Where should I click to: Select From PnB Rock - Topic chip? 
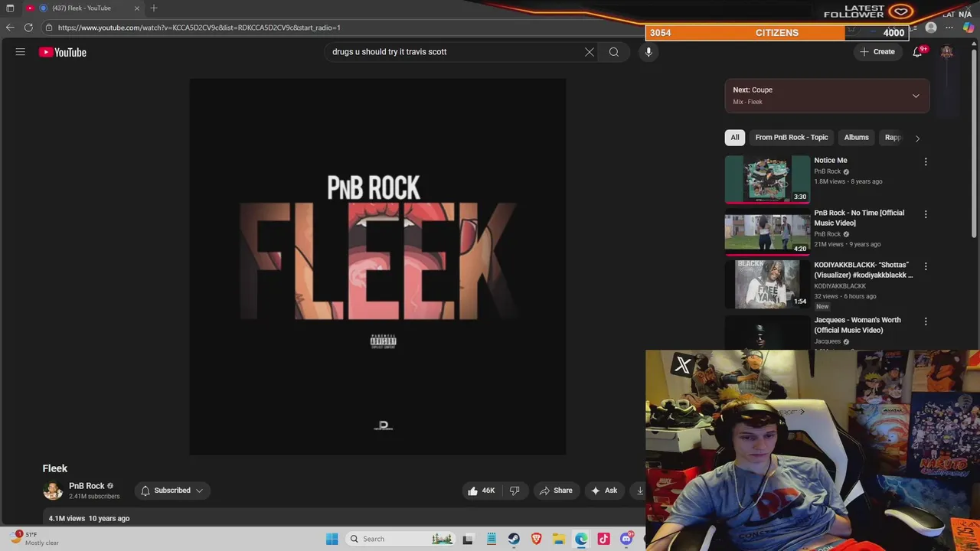[x=792, y=138]
